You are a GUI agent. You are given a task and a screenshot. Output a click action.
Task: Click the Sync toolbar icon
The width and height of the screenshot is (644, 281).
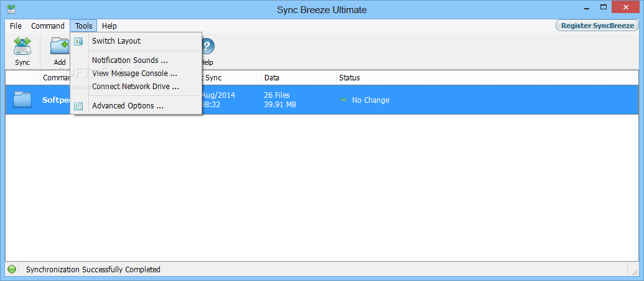click(22, 46)
